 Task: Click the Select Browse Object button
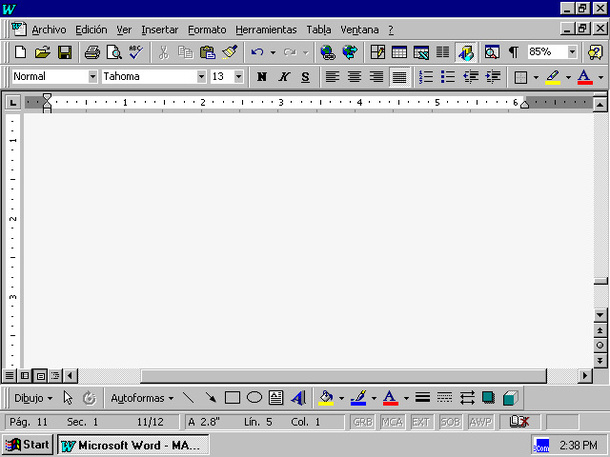(600, 345)
